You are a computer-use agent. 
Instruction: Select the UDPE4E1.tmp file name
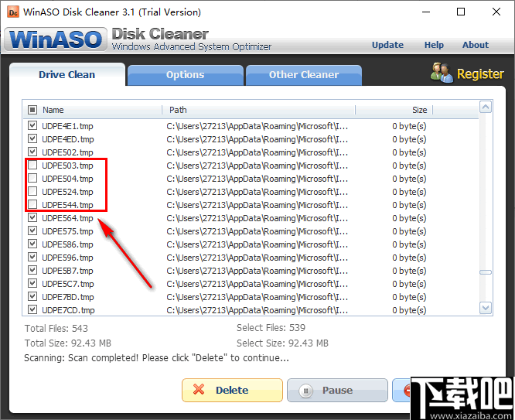coord(67,126)
